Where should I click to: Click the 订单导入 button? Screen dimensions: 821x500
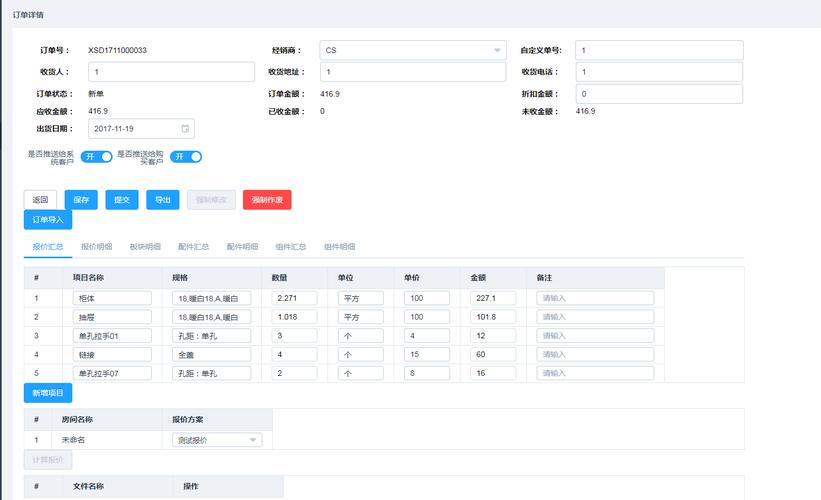pos(48,220)
